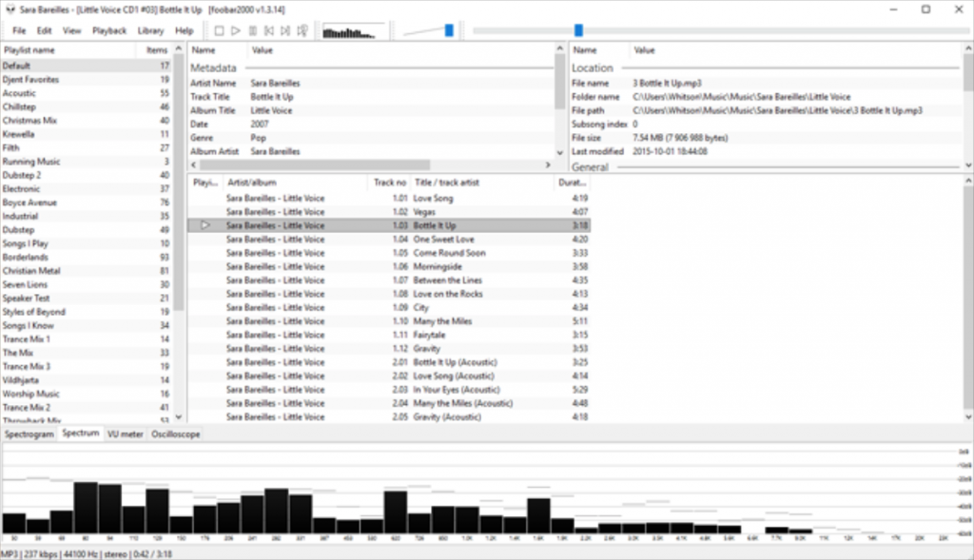This screenshot has width=974, height=560.
Task: Select the Dubstep 2 playlist
Action: tap(87, 175)
